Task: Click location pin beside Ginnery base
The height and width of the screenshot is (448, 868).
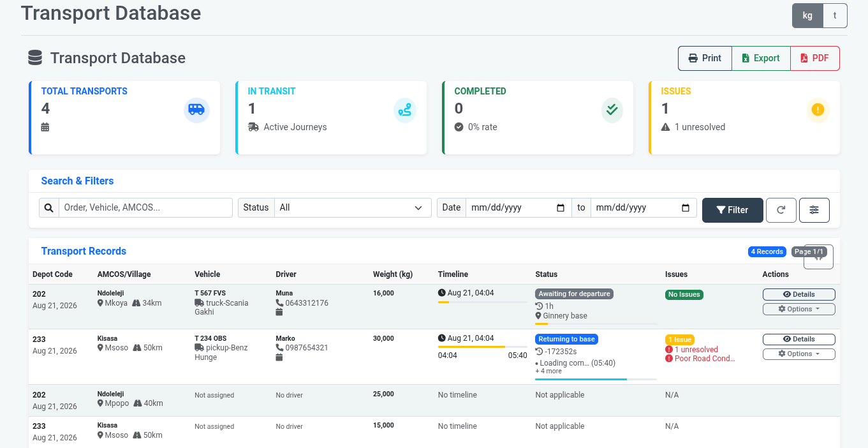Action: pos(538,316)
